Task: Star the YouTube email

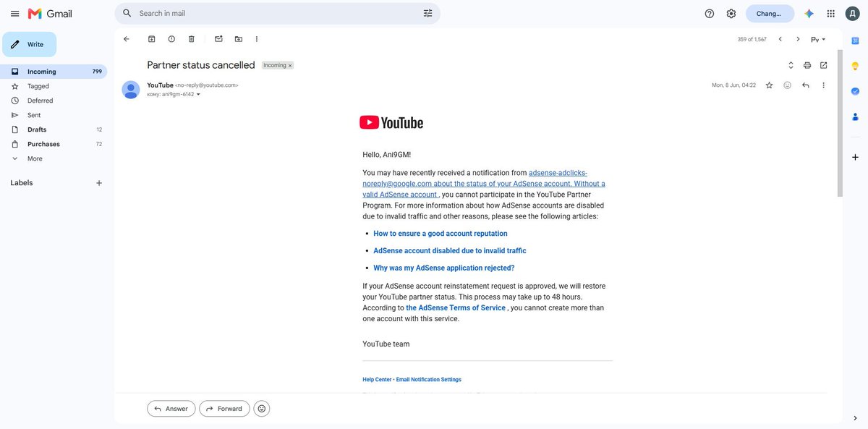Action: tap(769, 85)
